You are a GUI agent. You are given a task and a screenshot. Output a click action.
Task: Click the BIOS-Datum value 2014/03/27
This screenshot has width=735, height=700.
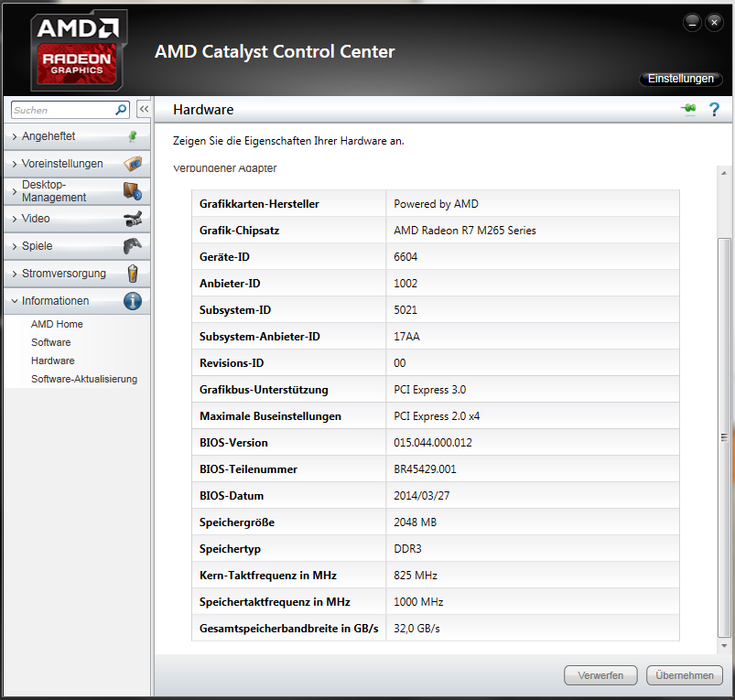pyautogui.click(x=421, y=496)
